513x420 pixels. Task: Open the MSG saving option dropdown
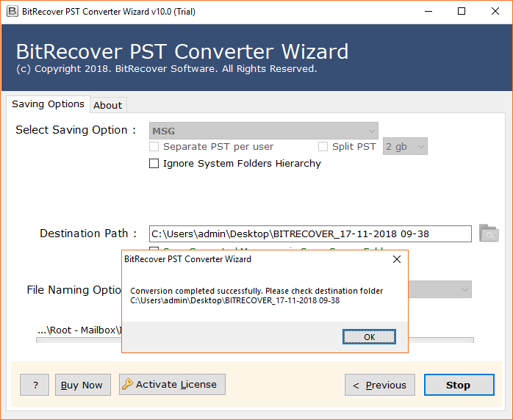tap(263, 131)
